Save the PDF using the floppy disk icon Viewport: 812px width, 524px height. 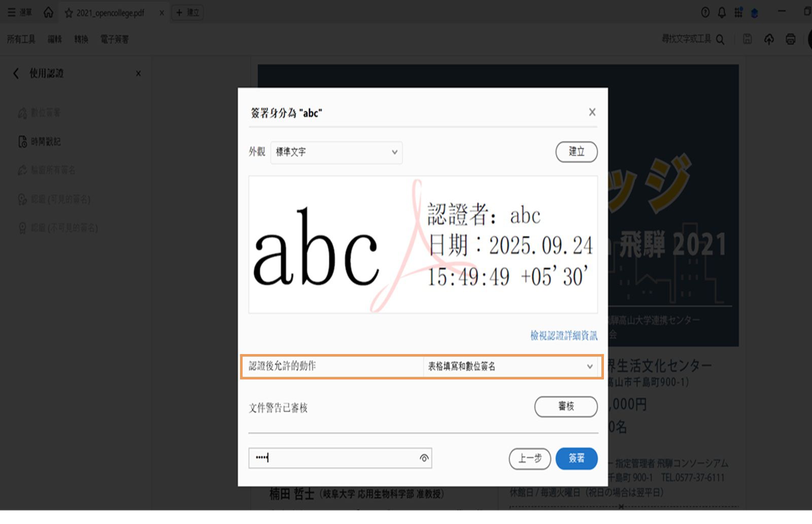[747, 39]
